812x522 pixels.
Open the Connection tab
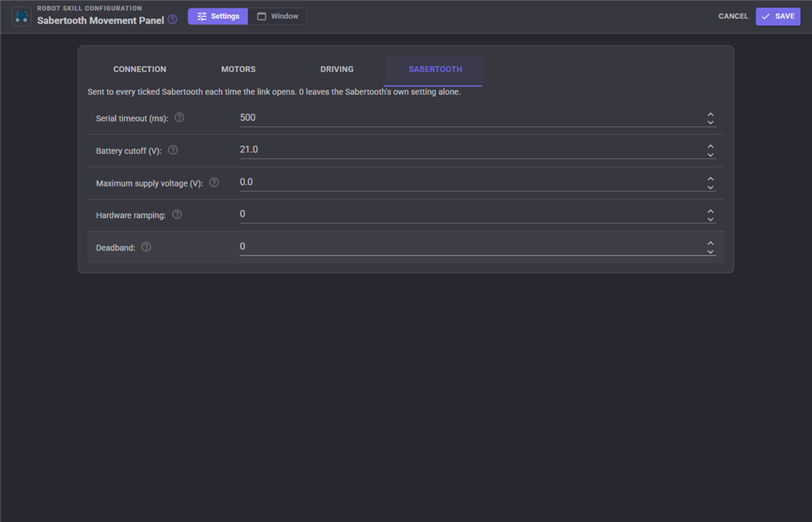[x=140, y=69]
